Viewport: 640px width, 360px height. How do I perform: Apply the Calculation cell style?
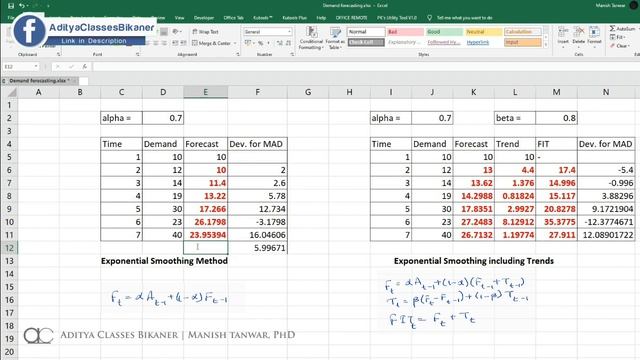[523, 31]
